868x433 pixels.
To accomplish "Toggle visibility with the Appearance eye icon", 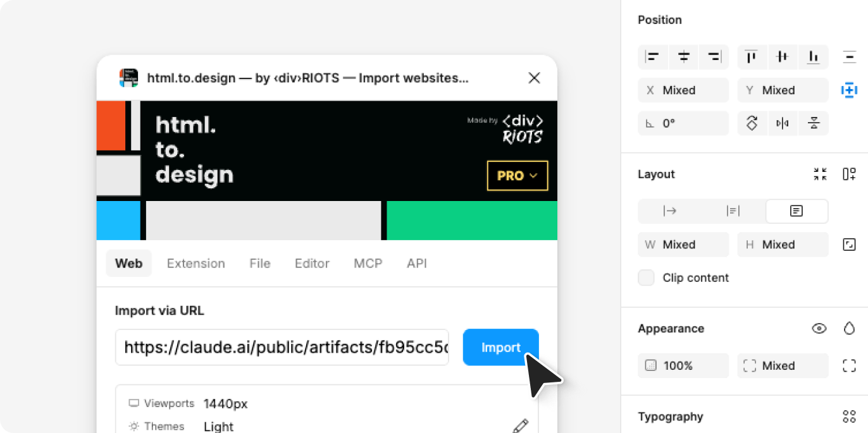I will [x=819, y=328].
